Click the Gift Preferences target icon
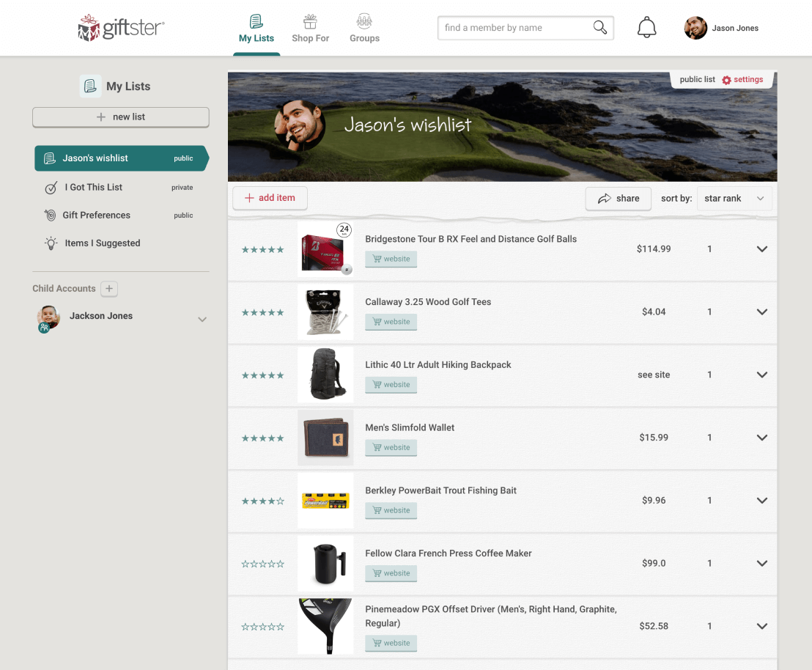This screenshot has width=812, height=670. (x=51, y=215)
